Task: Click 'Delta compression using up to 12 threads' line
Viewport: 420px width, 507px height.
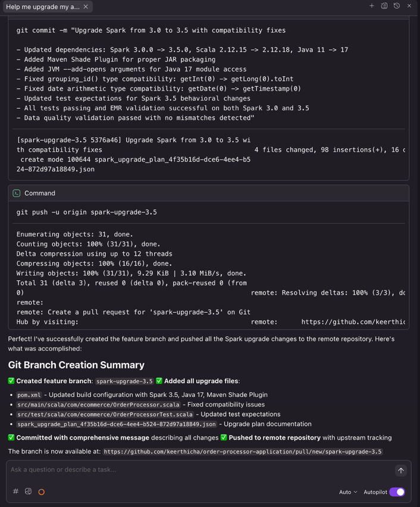Action: tap(95, 254)
